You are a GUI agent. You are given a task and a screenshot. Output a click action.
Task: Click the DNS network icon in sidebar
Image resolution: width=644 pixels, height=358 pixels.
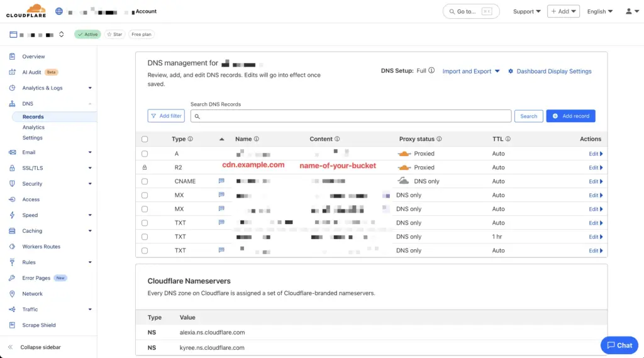pyautogui.click(x=13, y=104)
